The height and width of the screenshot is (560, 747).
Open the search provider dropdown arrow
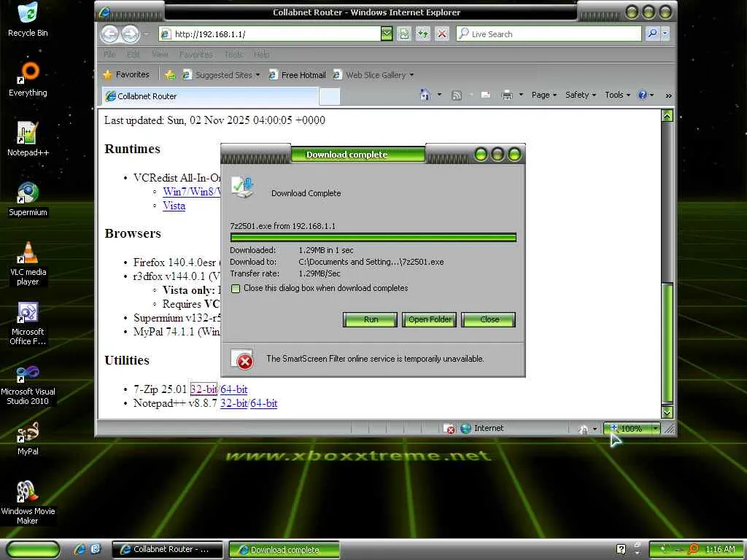[665, 34]
